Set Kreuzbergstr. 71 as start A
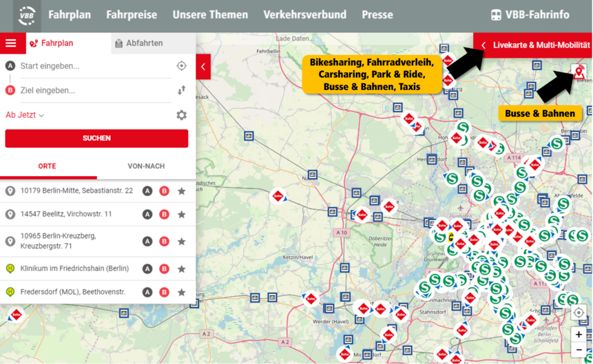Viewport: 593px width, 364px height. point(147,241)
